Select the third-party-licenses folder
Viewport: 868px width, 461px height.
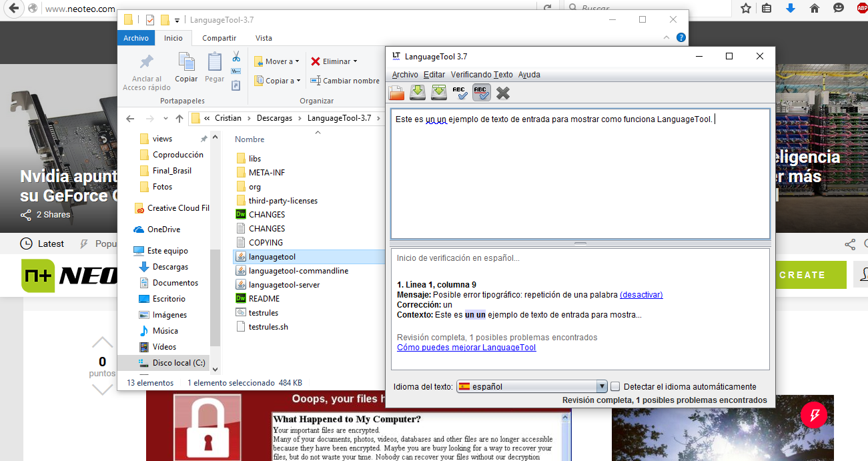(x=283, y=201)
